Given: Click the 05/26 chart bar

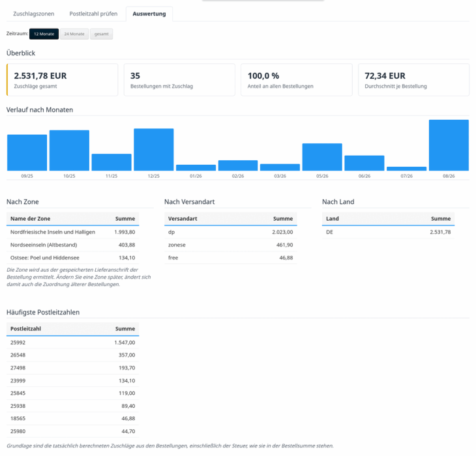Looking at the screenshot, I should click(x=322, y=157).
